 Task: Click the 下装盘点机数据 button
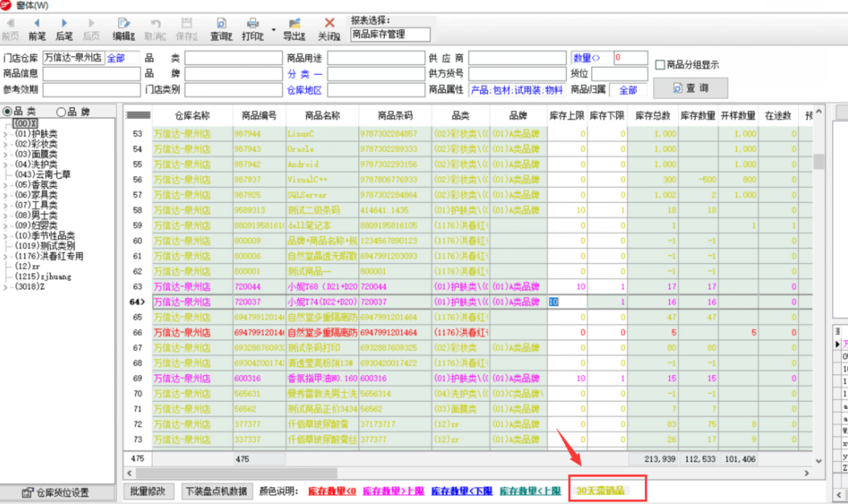217,491
